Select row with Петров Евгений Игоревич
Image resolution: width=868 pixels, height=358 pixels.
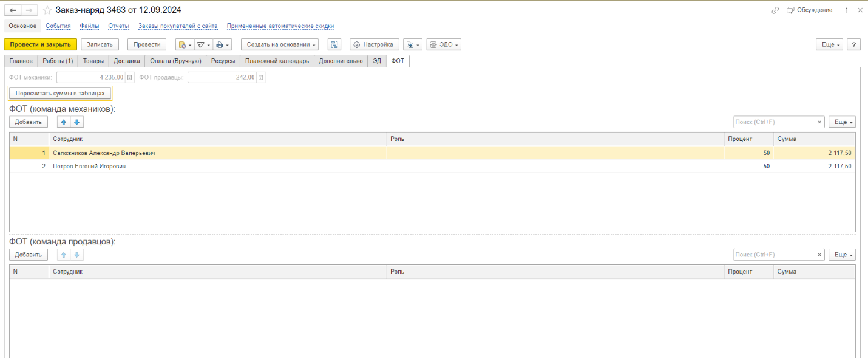[89, 167]
